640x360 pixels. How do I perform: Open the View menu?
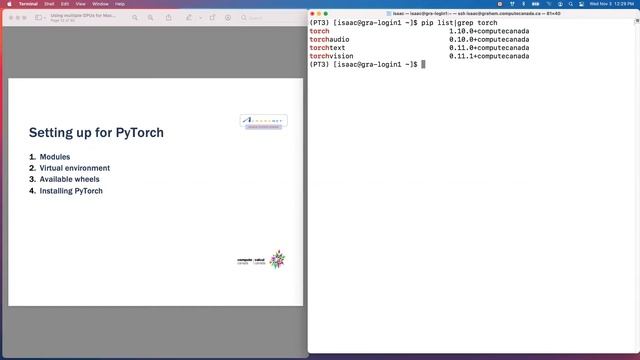(x=80, y=4)
